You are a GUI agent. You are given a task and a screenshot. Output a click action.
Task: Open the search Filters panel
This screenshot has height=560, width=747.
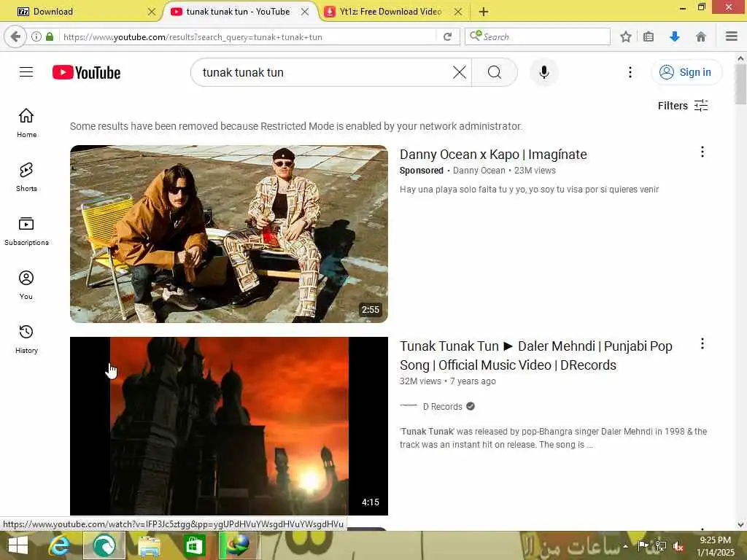[683, 106]
